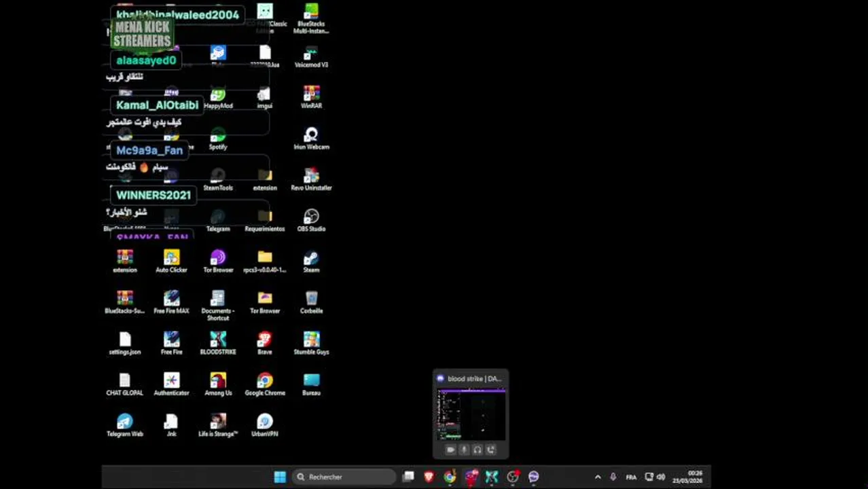Select the yellow Tor Browser folder icon
Image resolution: width=868 pixels, height=489 pixels.
point(265,302)
